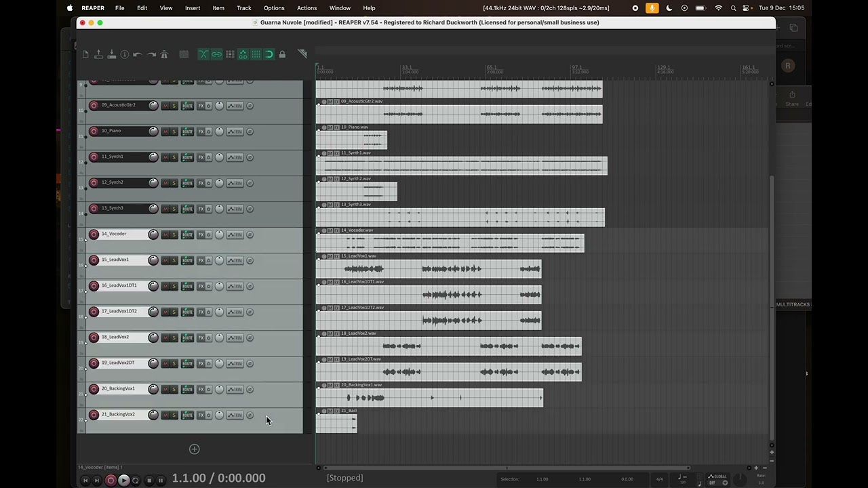The width and height of the screenshot is (868, 488).
Task: Open Project Settings info icon
Action: click(125, 54)
